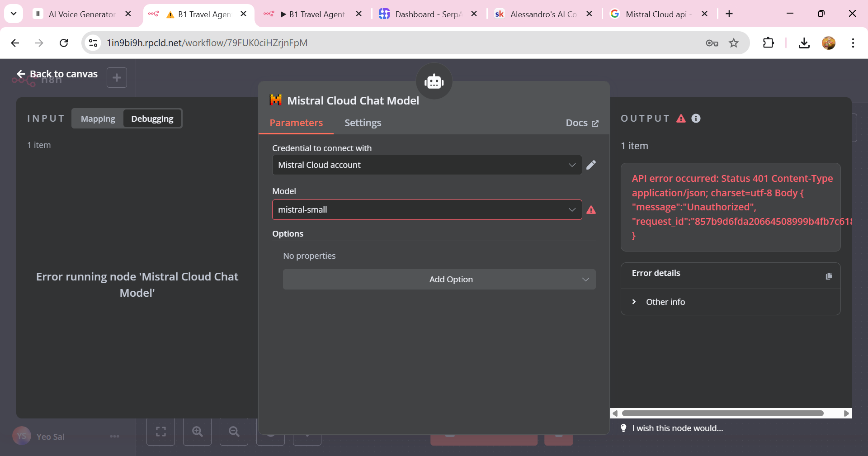Switch to AI Voice Generator browser tab

tap(81, 14)
